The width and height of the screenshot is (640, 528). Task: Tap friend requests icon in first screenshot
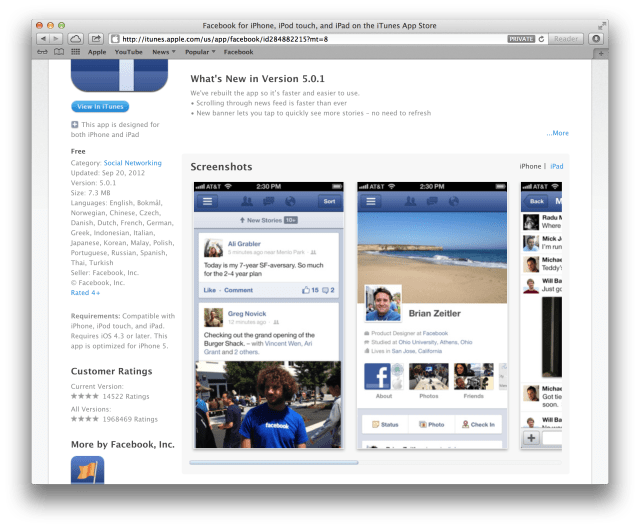247,201
